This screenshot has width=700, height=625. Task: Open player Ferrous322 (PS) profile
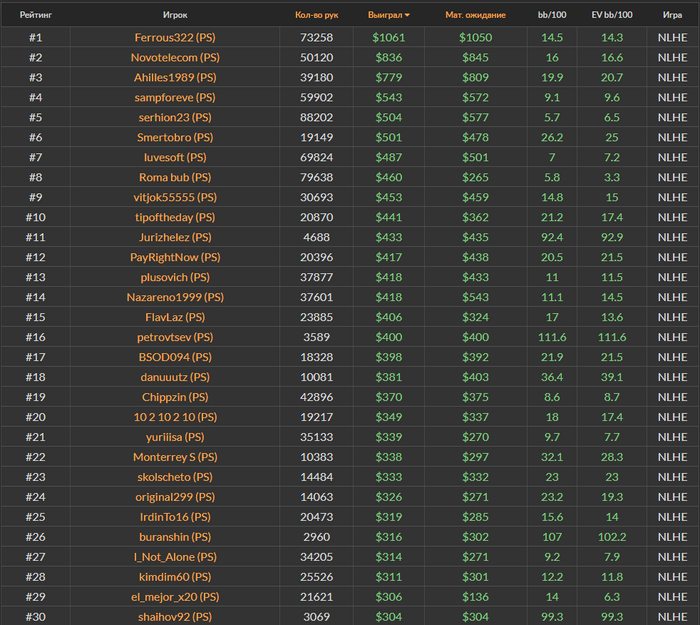pyautogui.click(x=175, y=37)
